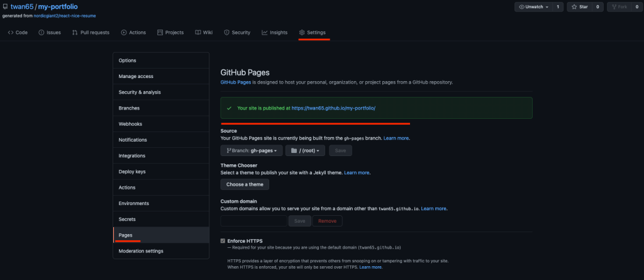This screenshot has height=280, width=644.
Task: Open the / (root) folder dropdown
Action: 306,150
